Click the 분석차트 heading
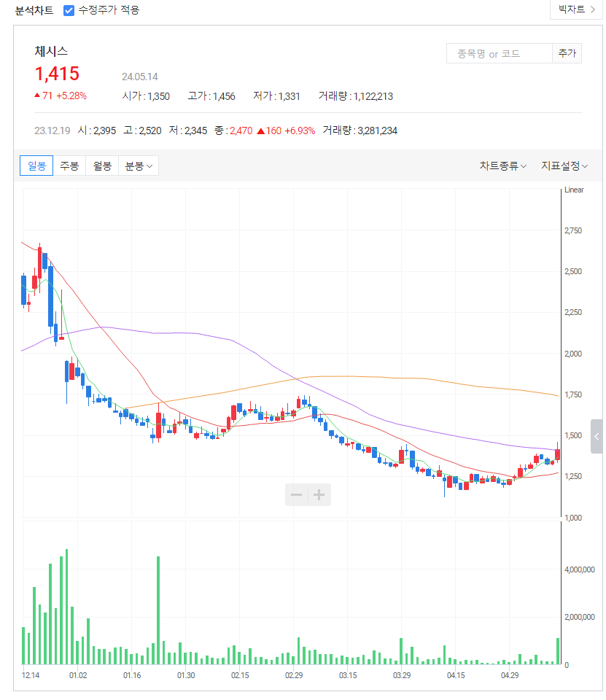 34,10
